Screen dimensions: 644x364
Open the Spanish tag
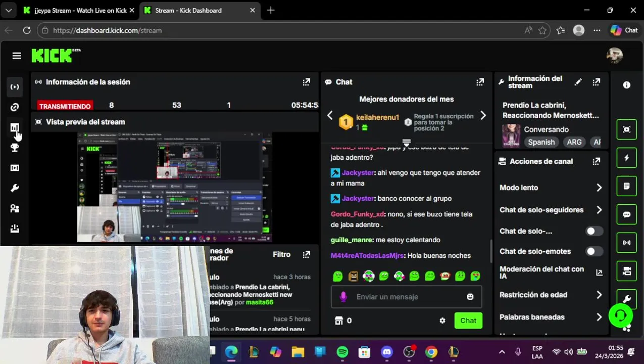tap(541, 142)
